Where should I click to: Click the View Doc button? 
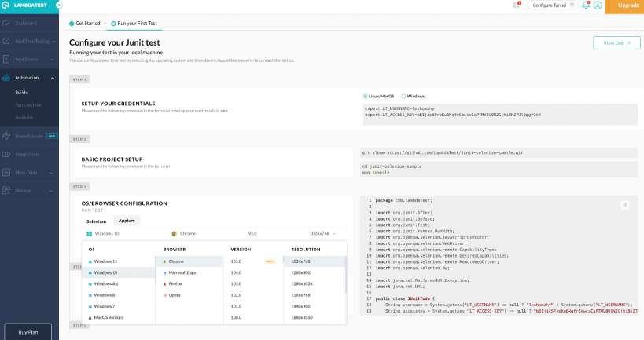616,43
